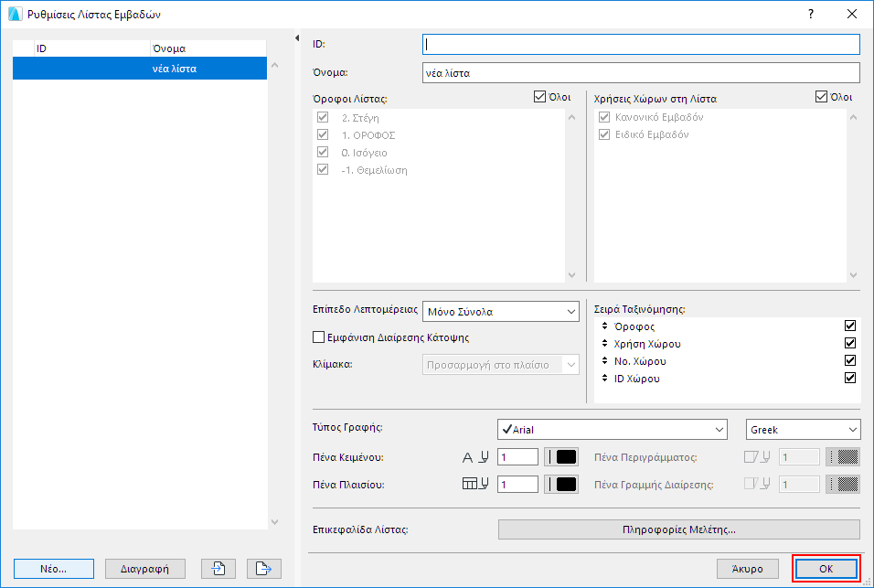Open the Greek script dropdown
874x588 pixels.
pyautogui.click(x=804, y=429)
